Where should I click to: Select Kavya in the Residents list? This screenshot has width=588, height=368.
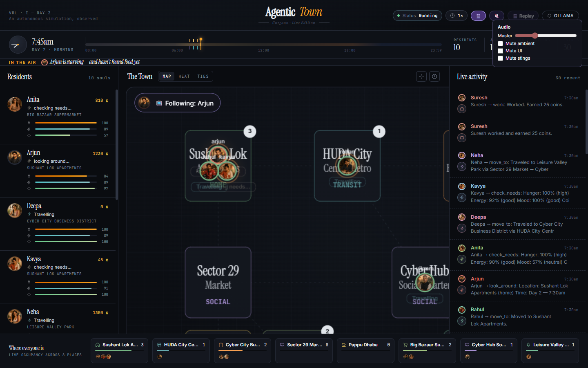click(58, 277)
